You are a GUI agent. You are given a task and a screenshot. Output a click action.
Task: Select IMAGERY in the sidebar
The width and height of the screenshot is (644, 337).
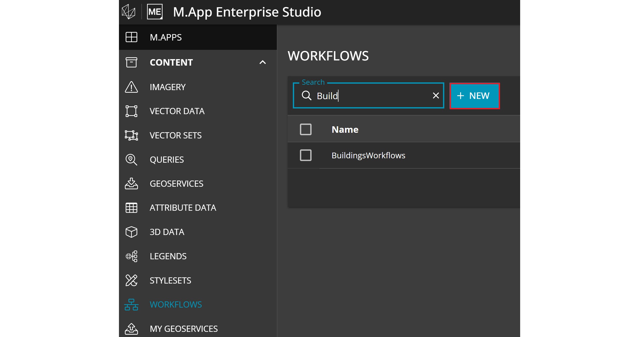point(198,87)
